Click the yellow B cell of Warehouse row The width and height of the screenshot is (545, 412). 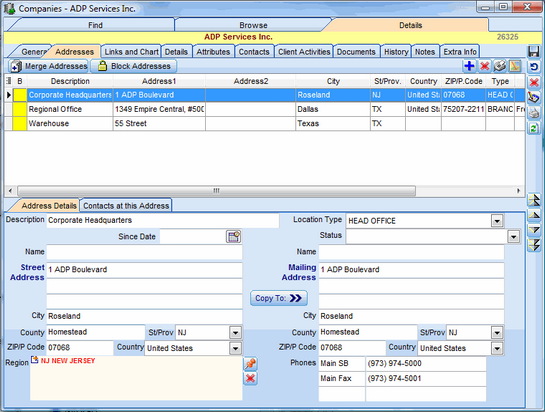pyautogui.click(x=20, y=123)
